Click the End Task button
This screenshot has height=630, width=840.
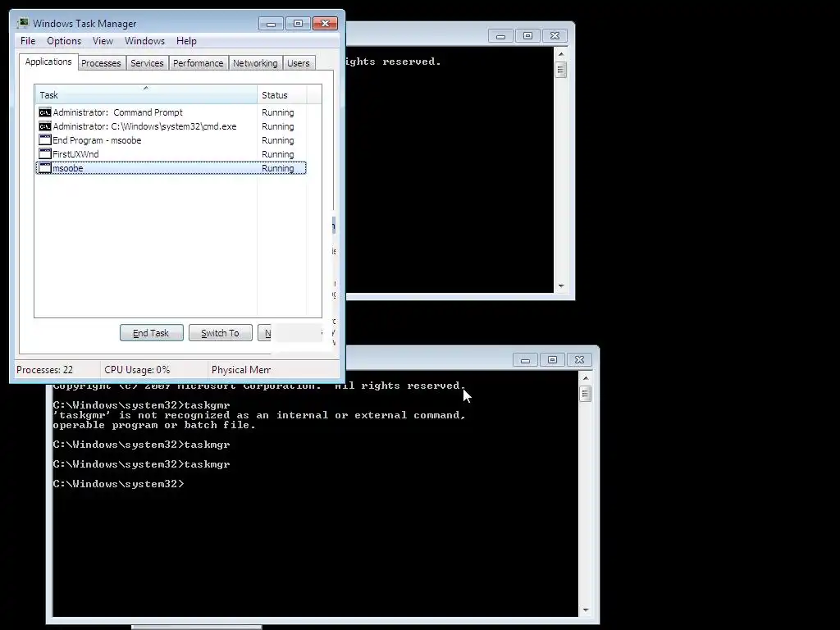[x=152, y=333]
